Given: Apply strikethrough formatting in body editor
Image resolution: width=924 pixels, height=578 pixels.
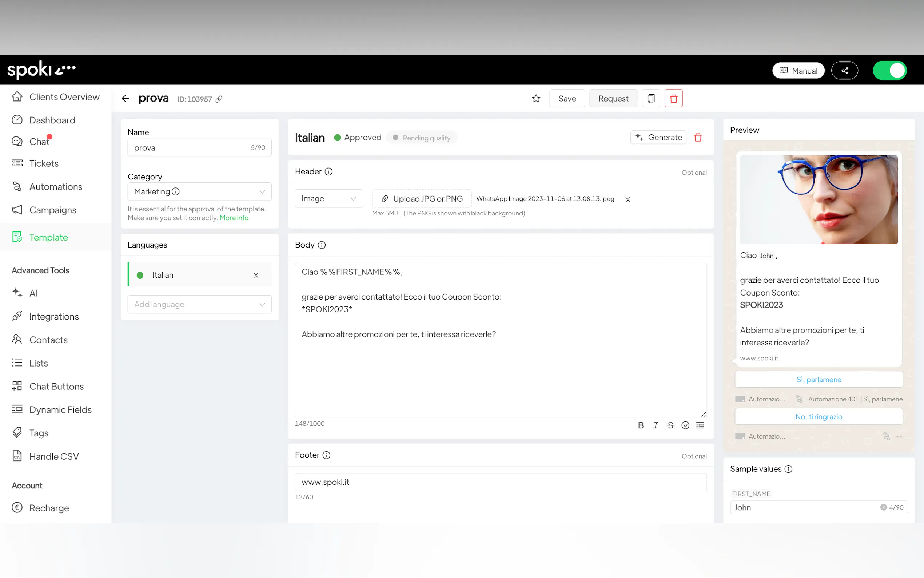Looking at the screenshot, I should pos(670,425).
